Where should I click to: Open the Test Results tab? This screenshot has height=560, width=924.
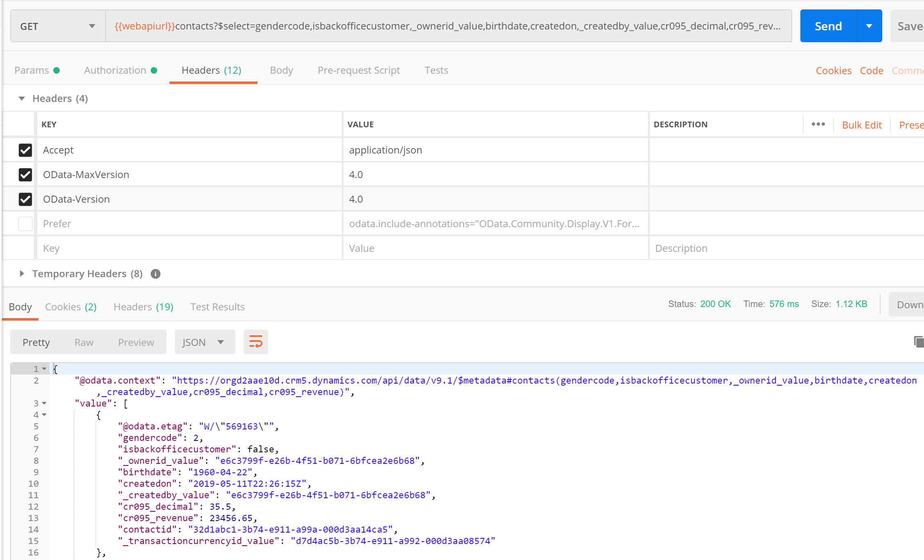click(x=217, y=307)
